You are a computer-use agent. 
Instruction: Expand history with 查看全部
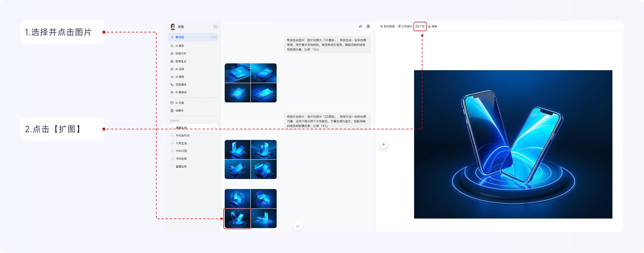(181, 167)
